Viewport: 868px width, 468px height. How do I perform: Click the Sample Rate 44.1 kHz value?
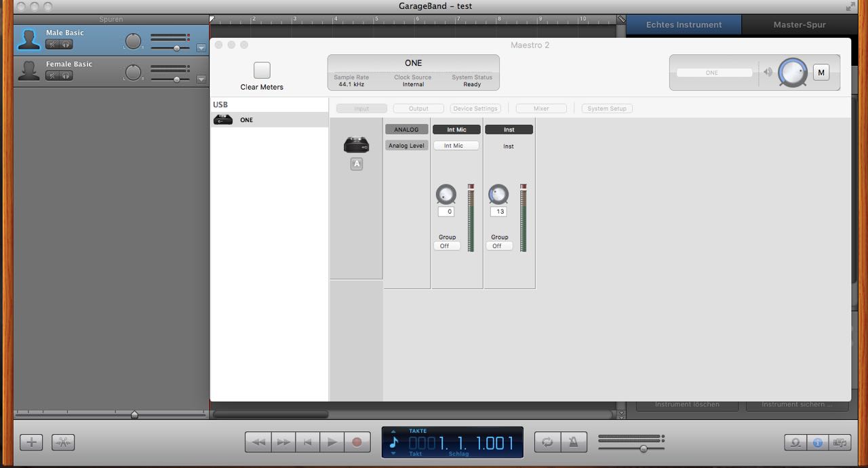click(x=351, y=84)
